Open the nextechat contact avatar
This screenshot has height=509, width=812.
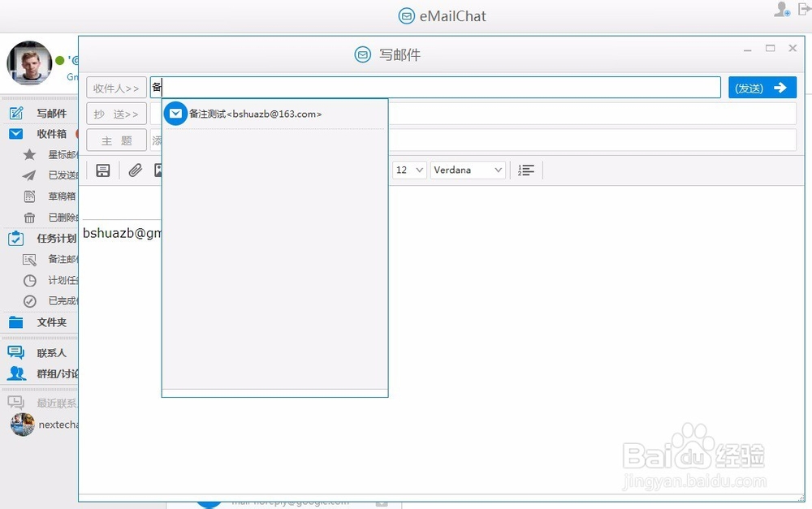pyautogui.click(x=23, y=425)
